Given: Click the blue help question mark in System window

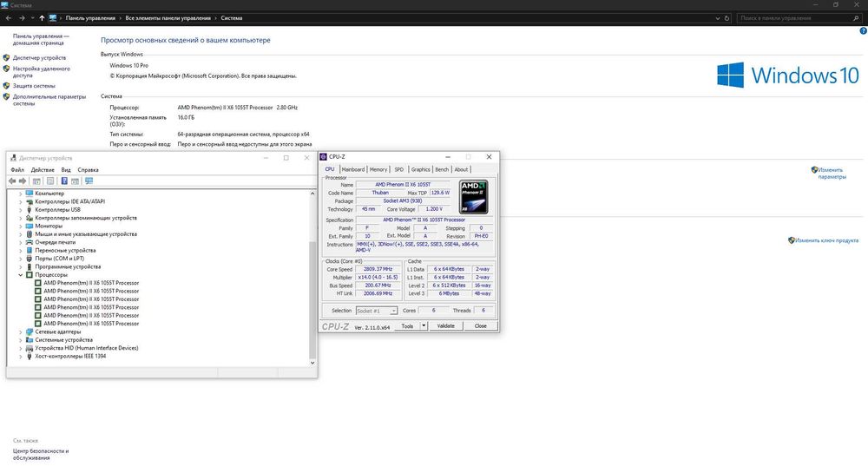Looking at the screenshot, I should (x=864, y=31).
